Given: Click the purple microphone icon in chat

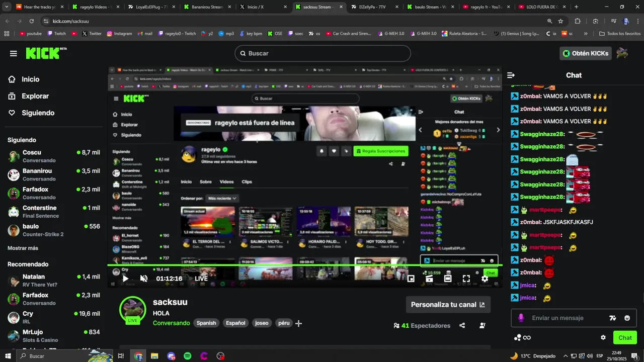Looking at the screenshot, I should point(521,318).
